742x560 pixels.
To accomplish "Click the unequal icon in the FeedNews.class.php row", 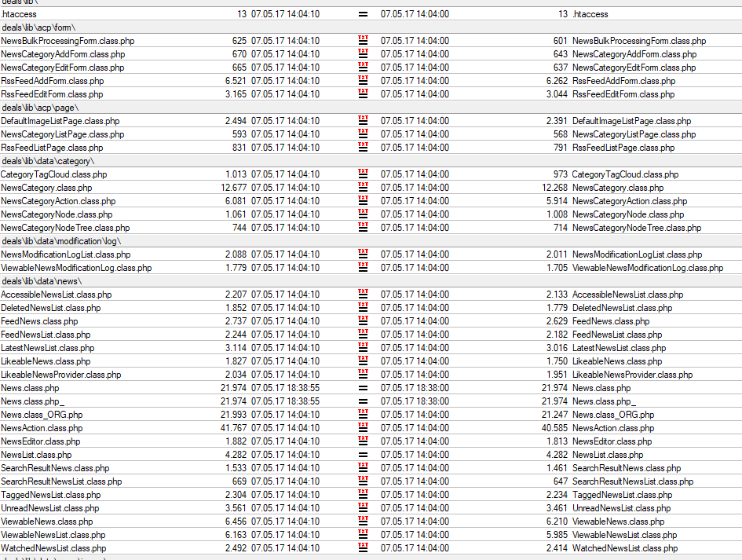I will click(x=363, y=320).
